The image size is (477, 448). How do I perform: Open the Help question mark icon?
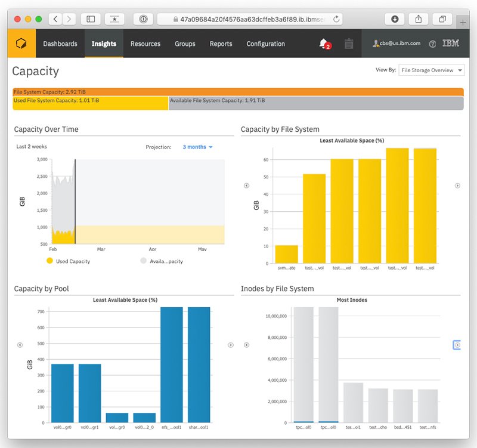tap(433, 43)
